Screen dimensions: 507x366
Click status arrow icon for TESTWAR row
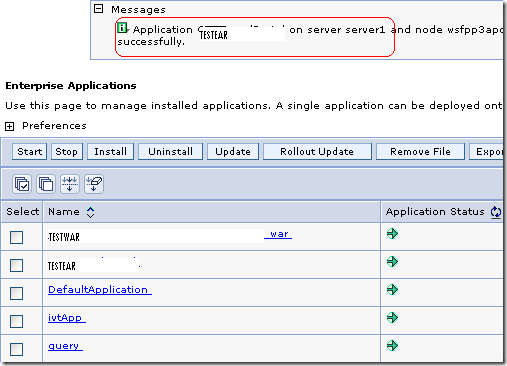[392, 234]
